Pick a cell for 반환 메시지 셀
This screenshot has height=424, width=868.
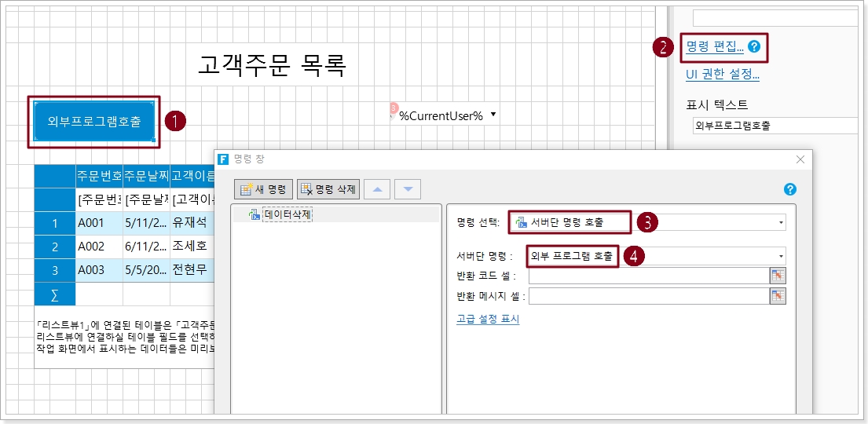(x=778, y=295)
